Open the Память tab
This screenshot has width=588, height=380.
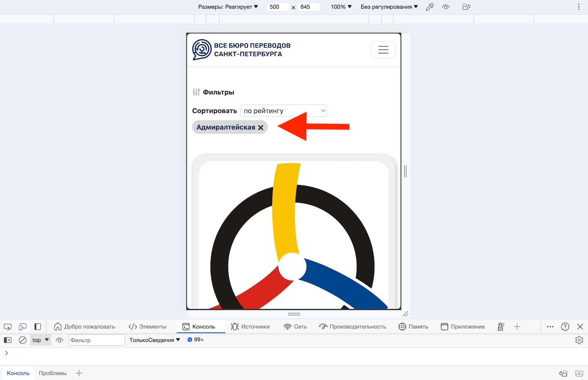click(x=413, y=327)
